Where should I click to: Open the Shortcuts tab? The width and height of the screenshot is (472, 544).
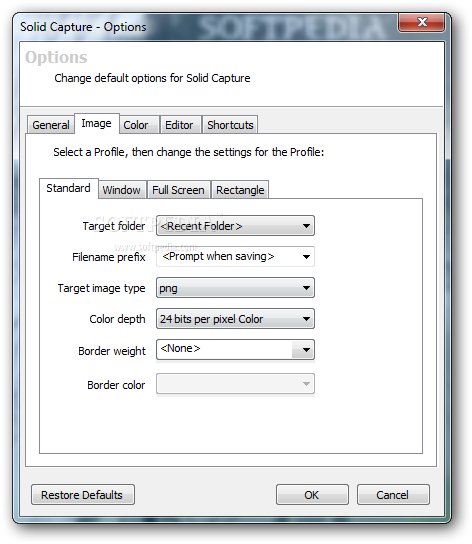pyautogui.click(x=230, y=125)
